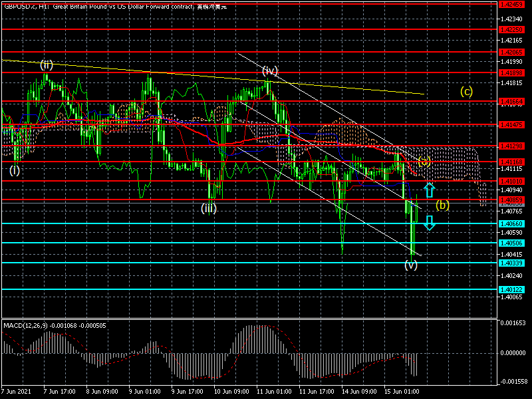This screenshot has height=399, width=532.
Task: Click the cyan 1.40660 price tag
Action: pos(511,224)
